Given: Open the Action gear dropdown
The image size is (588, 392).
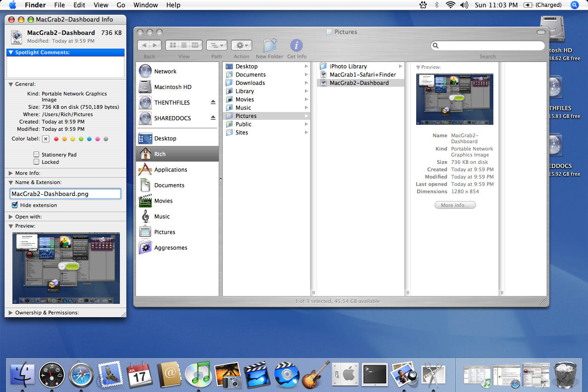Looking at the screenshot, I should pos(241,45).
